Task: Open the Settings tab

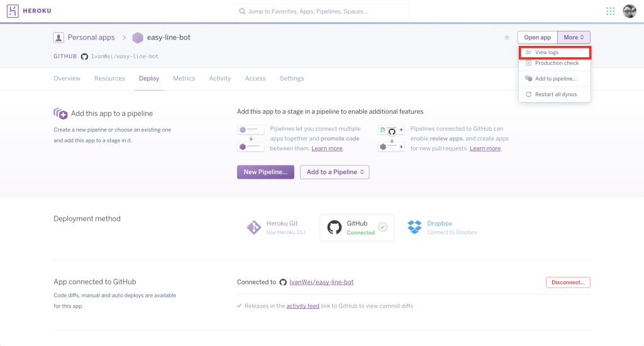Action: [x=292, y=79]
